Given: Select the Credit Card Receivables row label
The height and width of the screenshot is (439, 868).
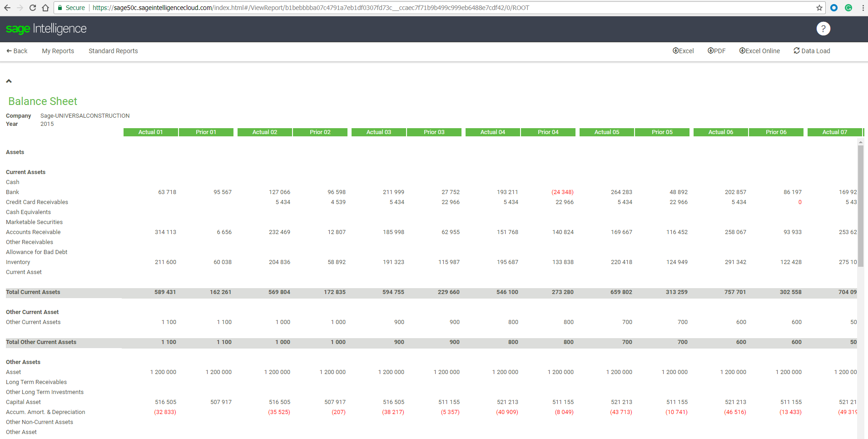Looking at the screenshot, I should click(37, 202).
